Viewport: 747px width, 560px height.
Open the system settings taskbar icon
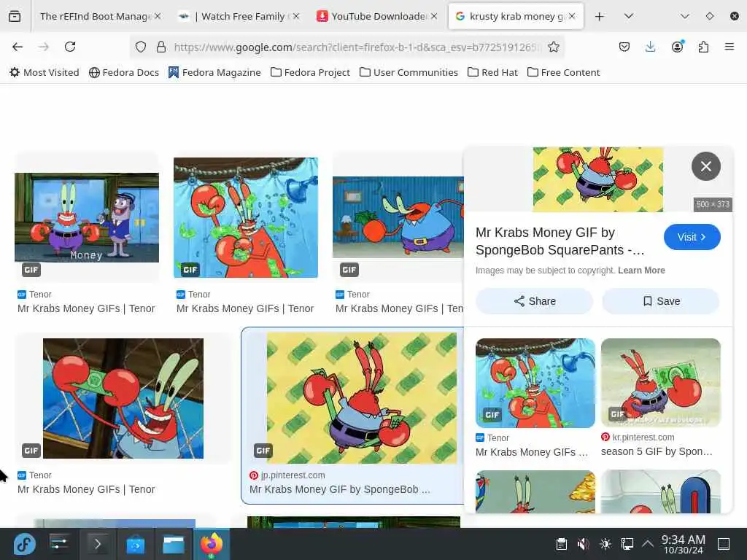pyautogui.click(x=59, y=544)
